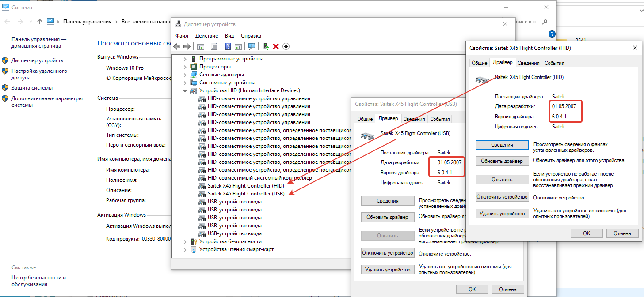The width and height of the screenshot is (644, 297).
Task: Open Дополнительные параметры системы link
Action: point(47,102)
